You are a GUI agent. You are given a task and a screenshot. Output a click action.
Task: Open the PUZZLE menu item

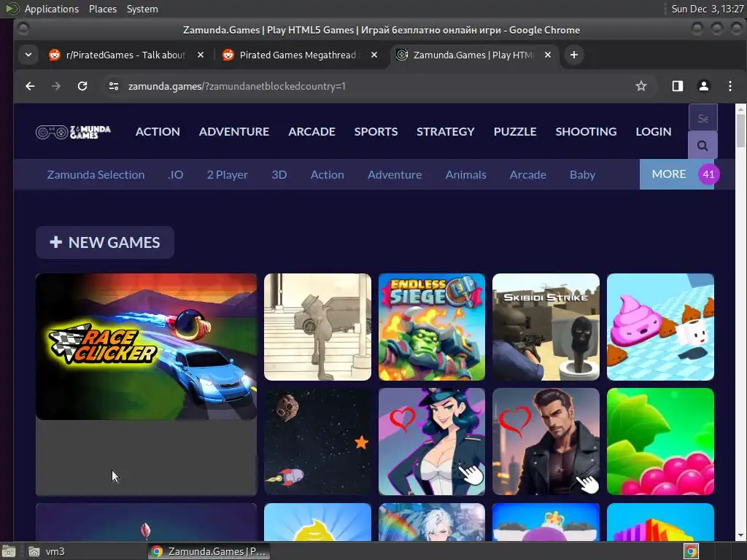coord(515,131)
